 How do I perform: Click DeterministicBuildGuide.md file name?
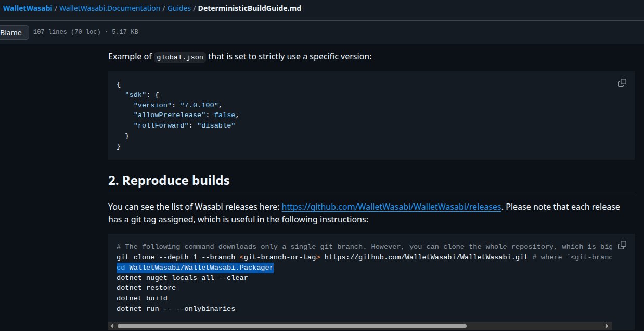coord(250,8)
